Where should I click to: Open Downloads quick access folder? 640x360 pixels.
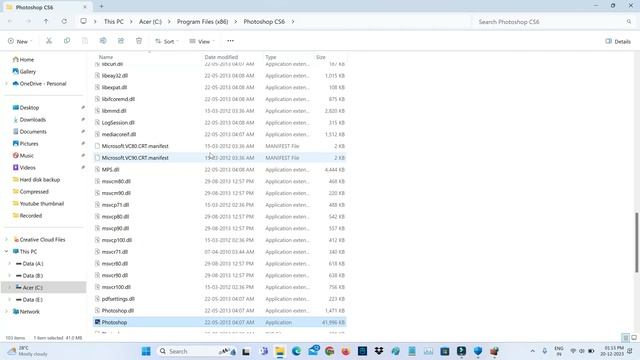[x=29, y=120]
